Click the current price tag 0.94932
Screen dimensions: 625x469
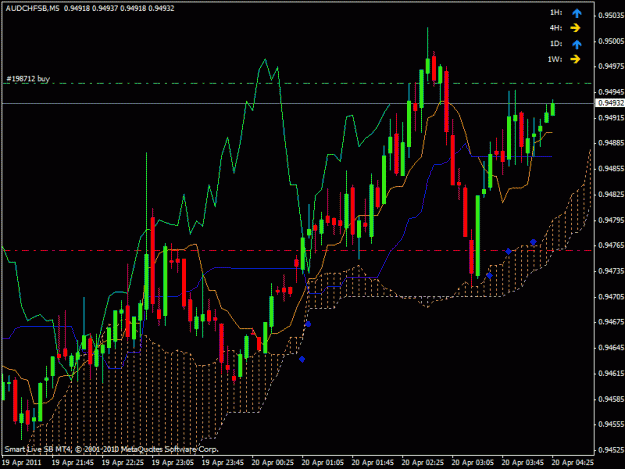[x=611, y=103]
